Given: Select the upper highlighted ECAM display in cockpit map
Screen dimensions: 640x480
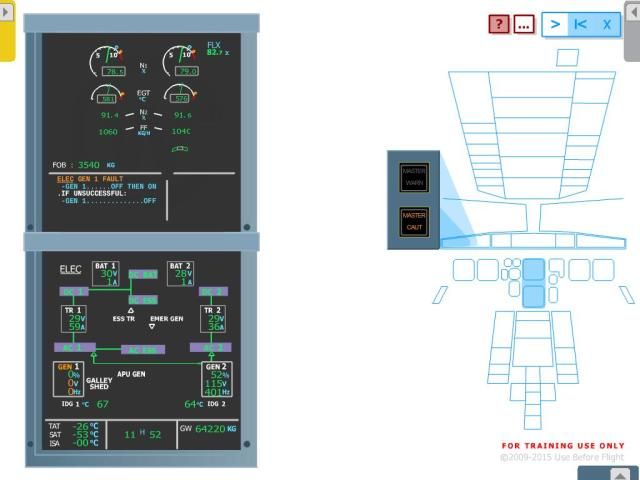Looking at the screenshot, I should click(x=534, y=270).
